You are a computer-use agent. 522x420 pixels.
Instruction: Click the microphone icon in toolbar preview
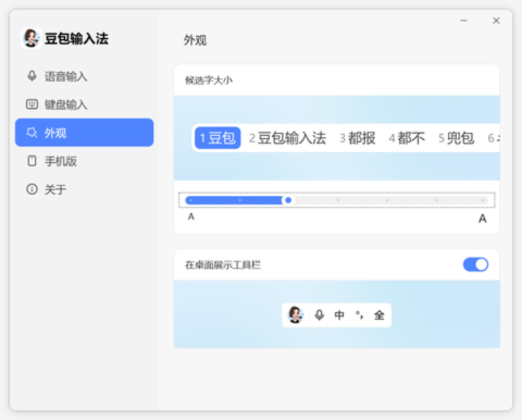(x=319, y=315)
